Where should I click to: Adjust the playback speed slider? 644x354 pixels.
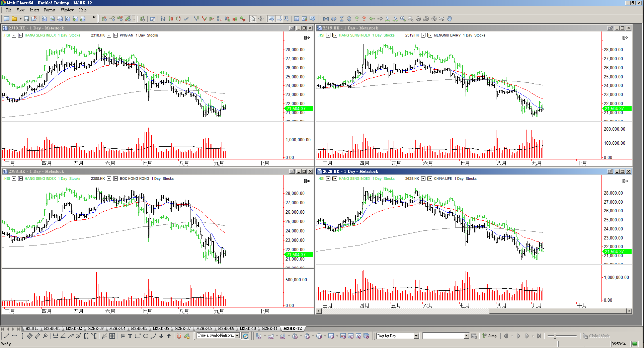click(555, 336)
